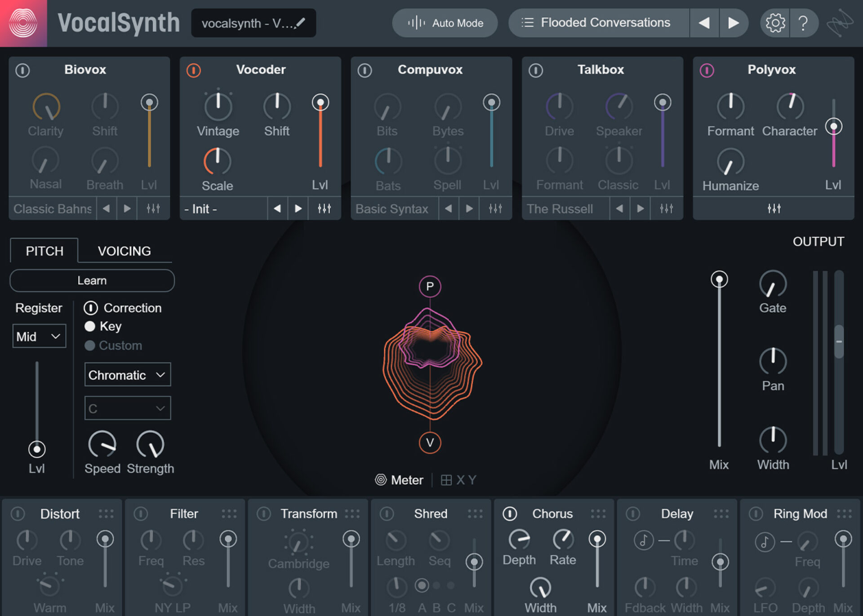Click the note icon for Delay tempo sync
This screenshot has width=863, height=616.
tap(645, 541)
